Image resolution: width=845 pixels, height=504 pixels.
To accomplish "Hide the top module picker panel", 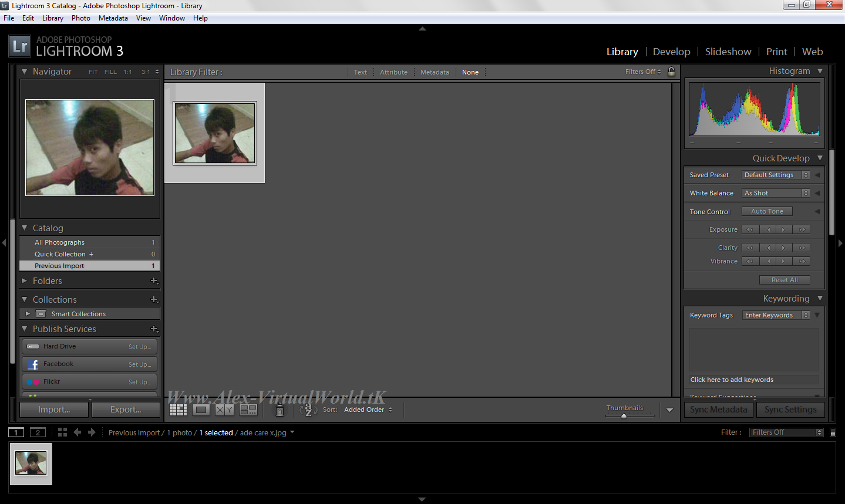I will pos(422,29).
